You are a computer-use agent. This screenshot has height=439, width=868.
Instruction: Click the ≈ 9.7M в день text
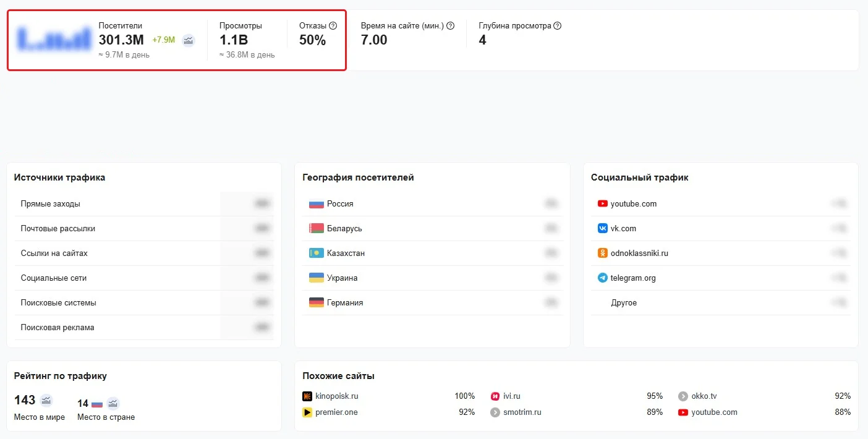(x=124, y=55)
